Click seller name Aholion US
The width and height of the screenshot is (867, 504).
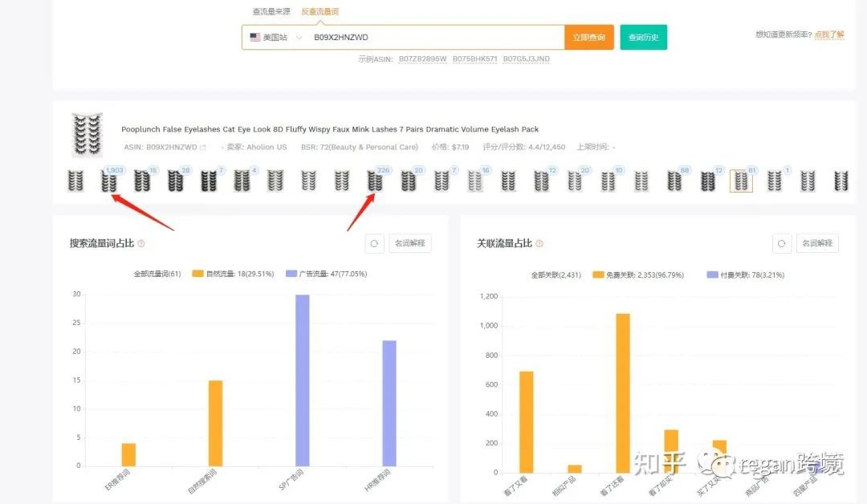click(267, 147)
